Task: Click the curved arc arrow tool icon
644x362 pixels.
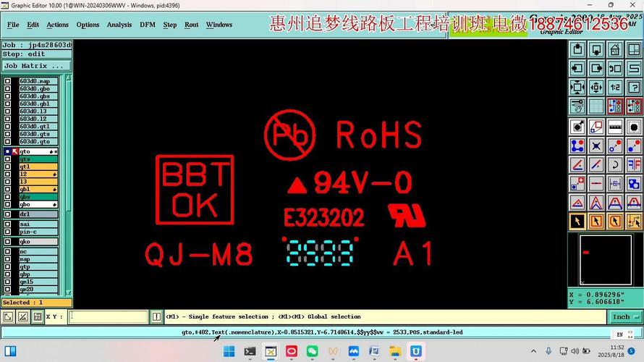Action: click(615, 164)
